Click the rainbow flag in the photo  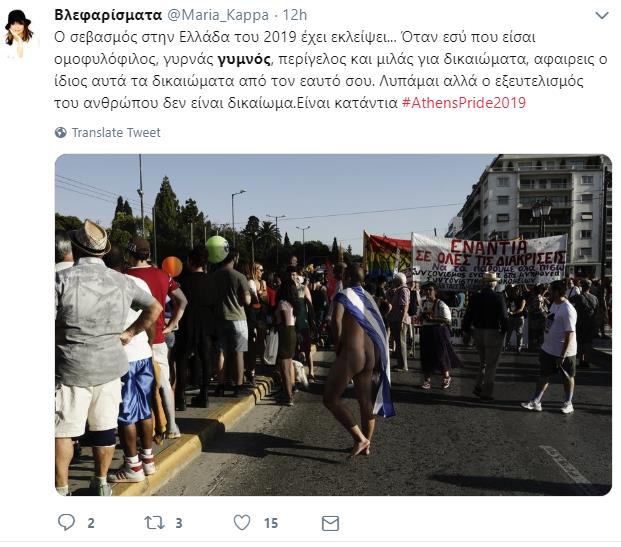pos(387,255)
